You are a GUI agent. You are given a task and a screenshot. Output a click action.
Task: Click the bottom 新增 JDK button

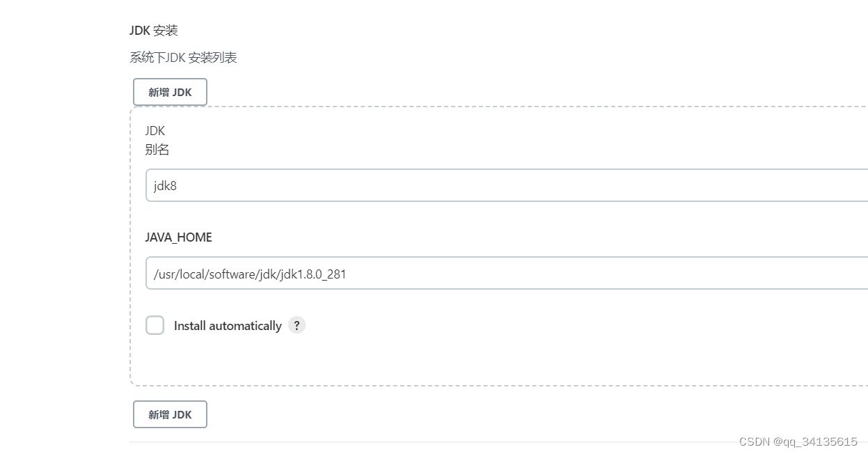170,414
